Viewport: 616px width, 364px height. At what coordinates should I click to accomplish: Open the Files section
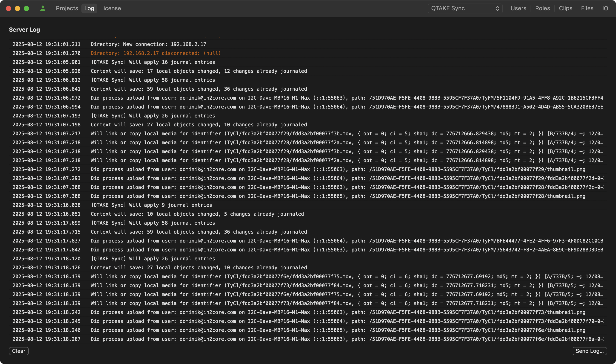coord(587,8)
